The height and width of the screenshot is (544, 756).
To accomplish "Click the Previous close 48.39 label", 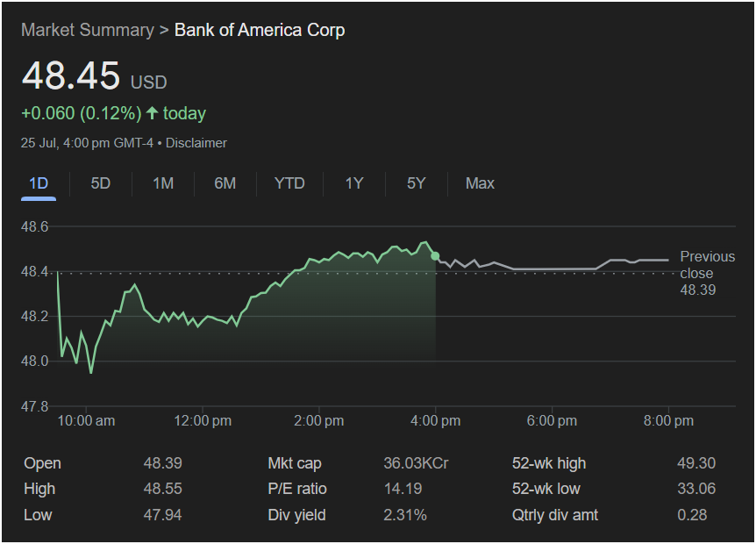I will [x=707, y=273].
